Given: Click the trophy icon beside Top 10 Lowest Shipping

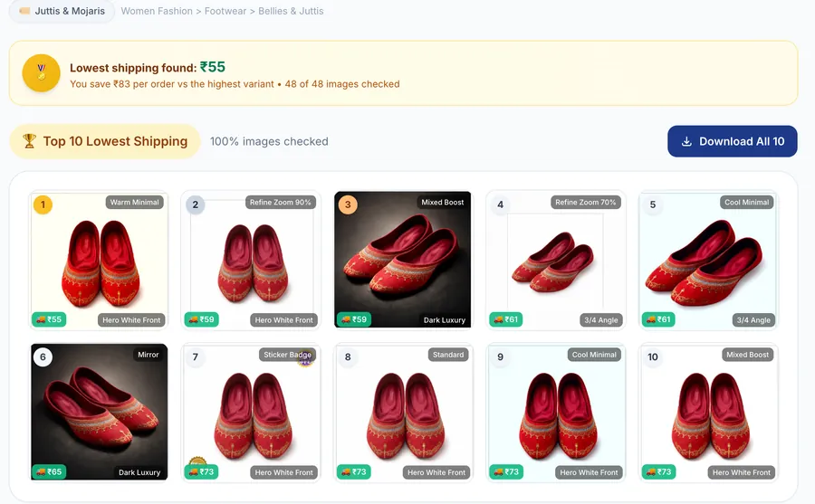Looking at the screenshot, I should 29,141.
